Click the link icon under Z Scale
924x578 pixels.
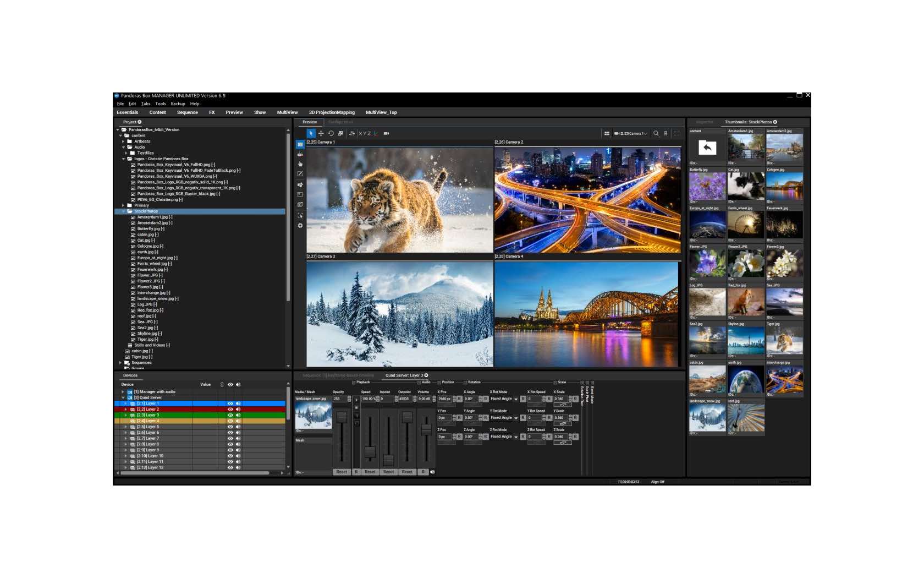click(x=562, y=443)
